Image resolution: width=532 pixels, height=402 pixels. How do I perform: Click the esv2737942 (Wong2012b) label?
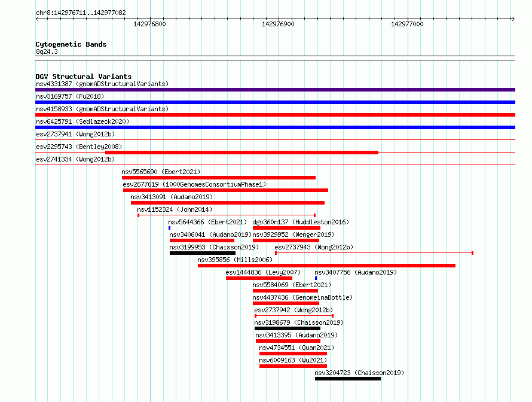point(293,310)
